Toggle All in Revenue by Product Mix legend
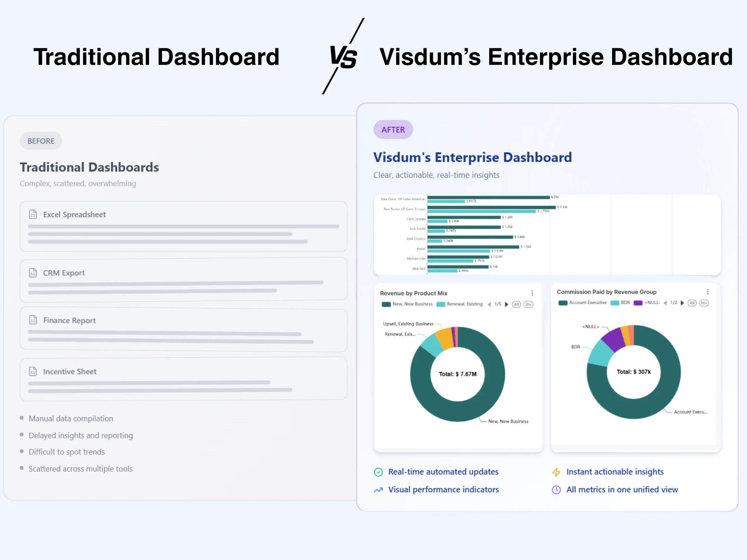This screenshot has width=747, height=560. [x=516, y=304]
